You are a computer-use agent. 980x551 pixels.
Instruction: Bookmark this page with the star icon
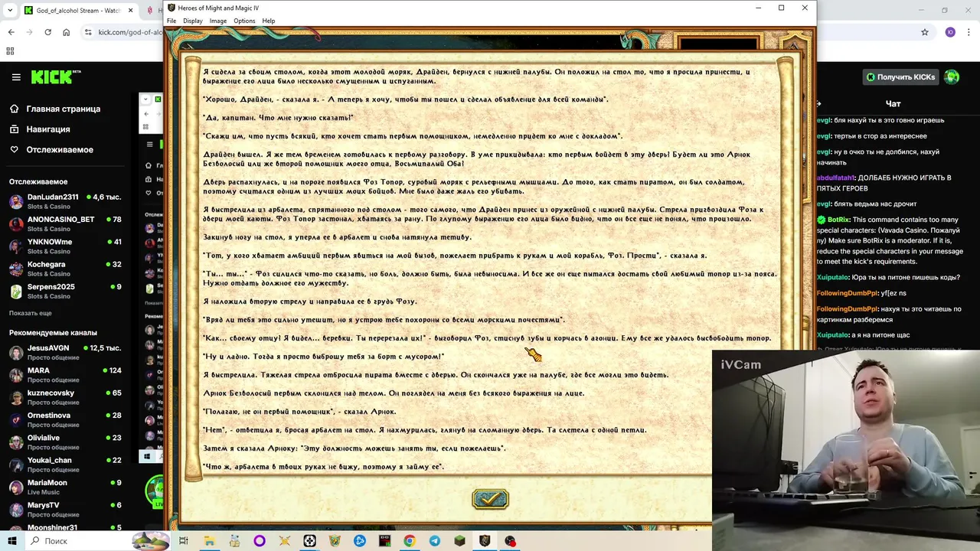[x=925, y=32]
